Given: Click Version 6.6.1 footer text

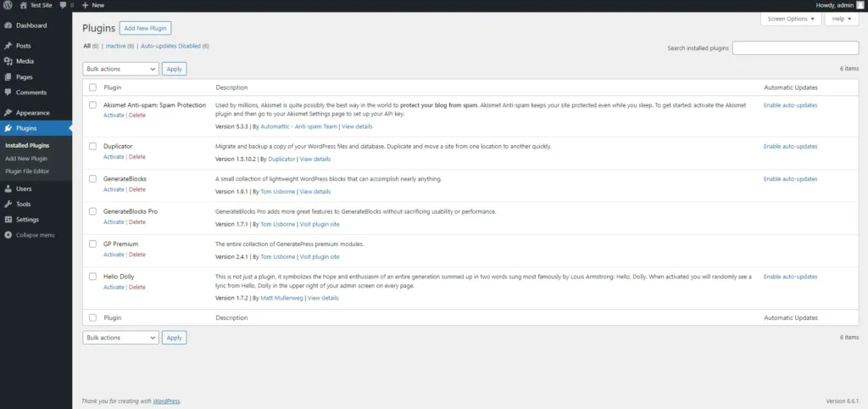Looking at the screenshot, I should [x=842, y=401].
